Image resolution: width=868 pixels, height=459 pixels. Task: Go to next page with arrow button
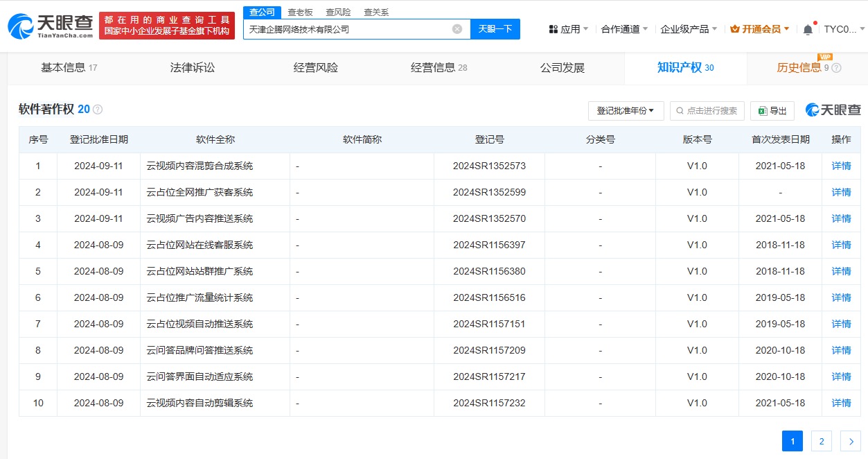(x=850, y=441)
